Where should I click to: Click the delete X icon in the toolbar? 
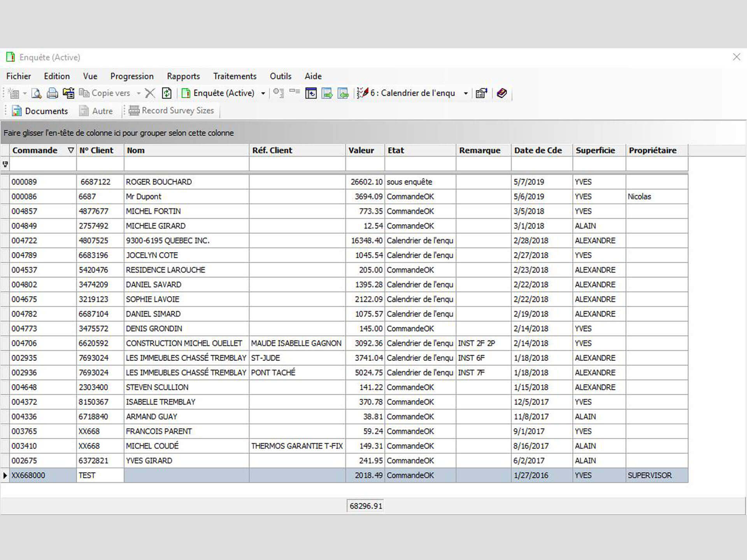tap(150, 93)
